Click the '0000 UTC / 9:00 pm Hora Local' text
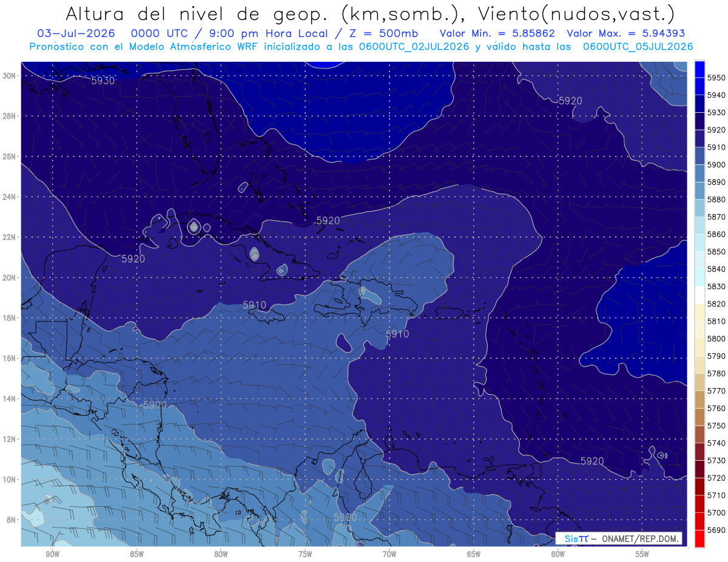 point(231,33)
